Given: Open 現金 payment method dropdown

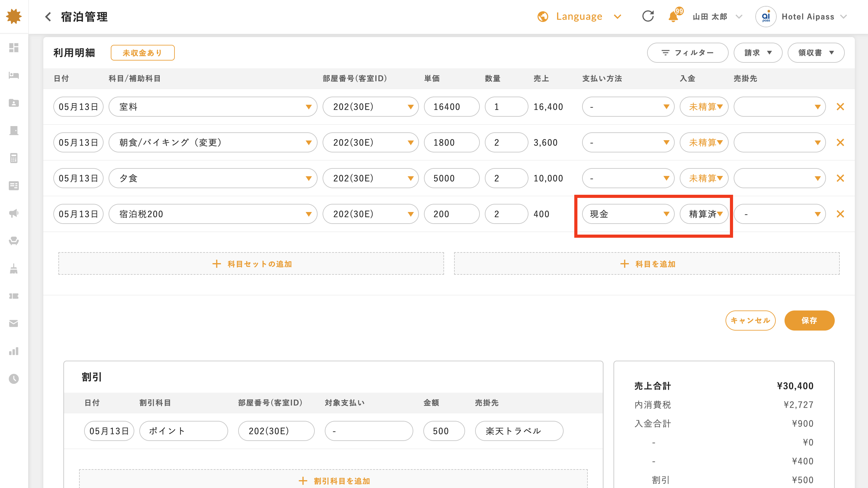Looking at the screenshot, I should (628, 214).
